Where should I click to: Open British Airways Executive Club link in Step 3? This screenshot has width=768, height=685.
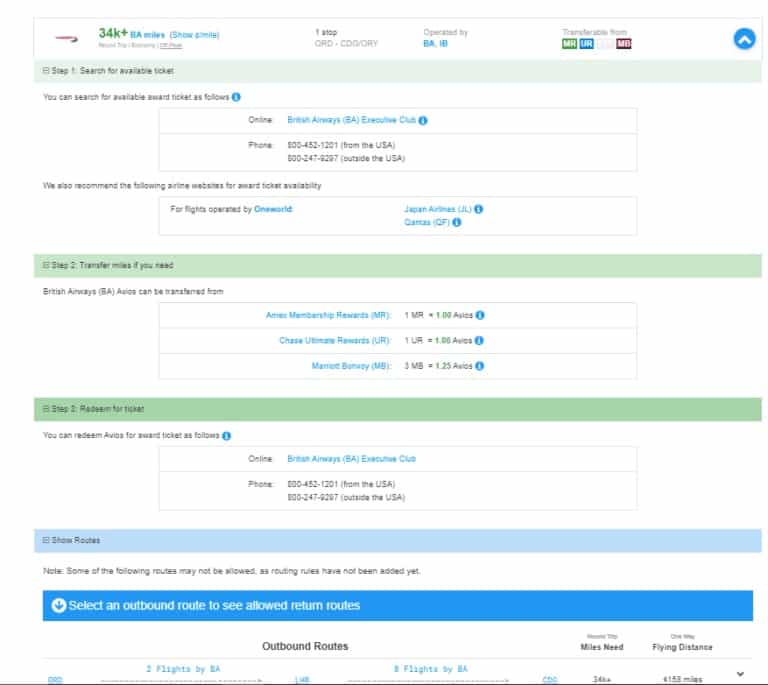pyautogui.click(x=351, y=459)
